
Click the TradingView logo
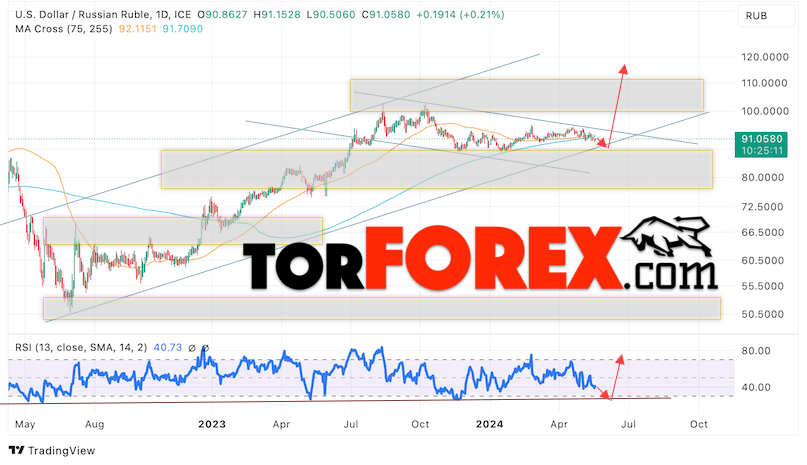[x=52, y=451]
